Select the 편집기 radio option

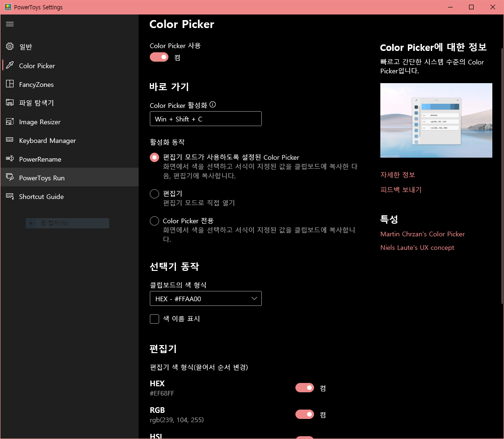[154, 194]
